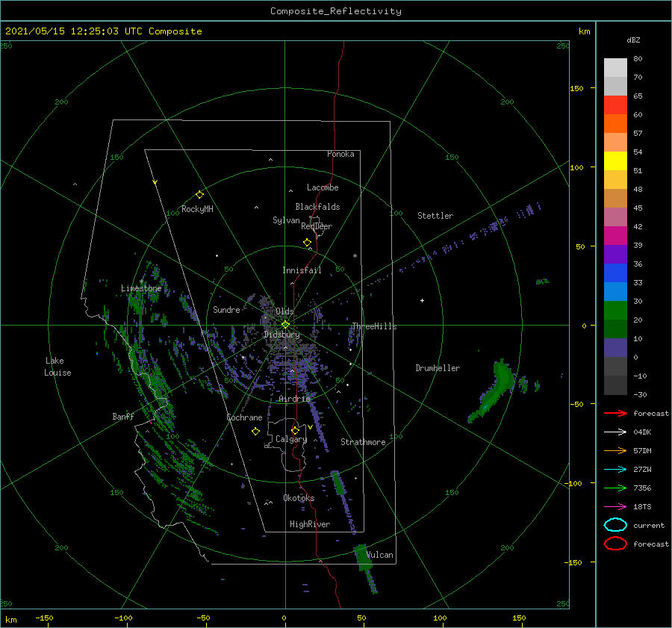
Task: Click the yellow km label at top right
Action: [584, 31]
